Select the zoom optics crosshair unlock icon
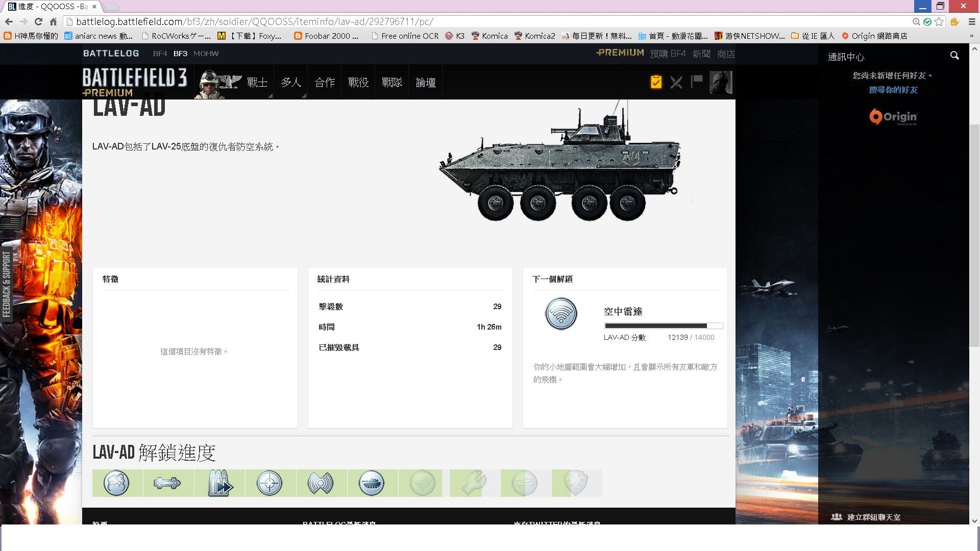 click(269, 483)
